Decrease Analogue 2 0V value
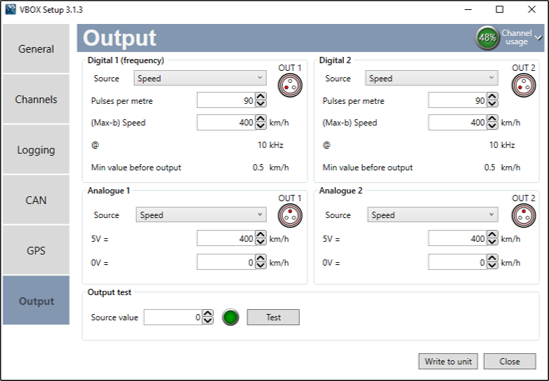549x381 pixels. coord(492,265)
